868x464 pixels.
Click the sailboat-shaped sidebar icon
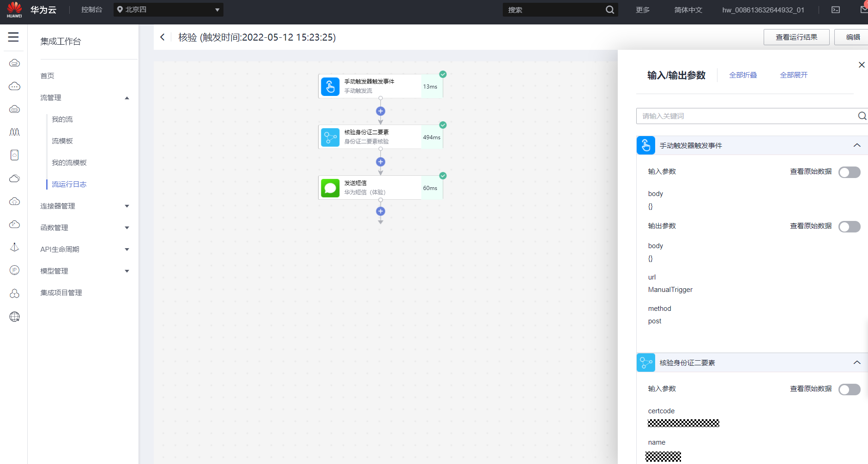tap(14, 247)
